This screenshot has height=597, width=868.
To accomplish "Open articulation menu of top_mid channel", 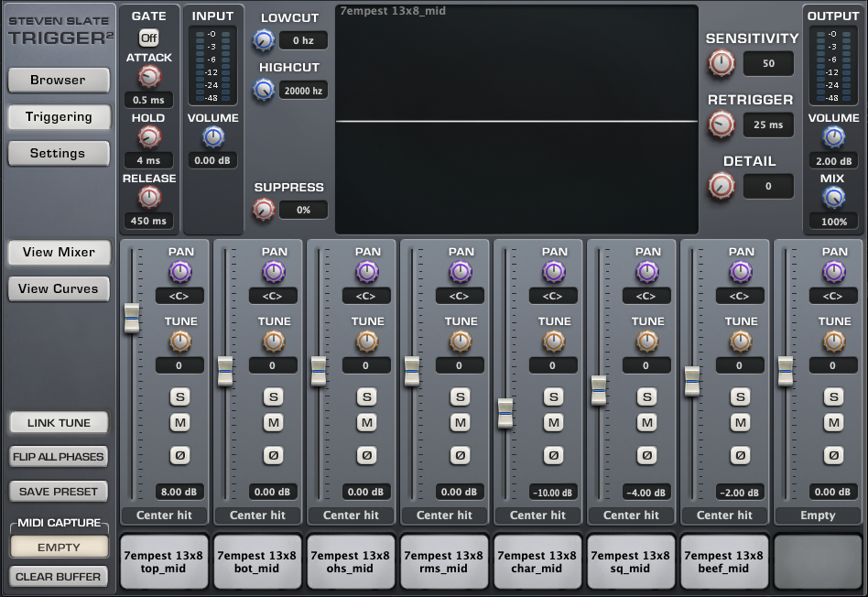I will pyautogui.click(x=165, y=515).
